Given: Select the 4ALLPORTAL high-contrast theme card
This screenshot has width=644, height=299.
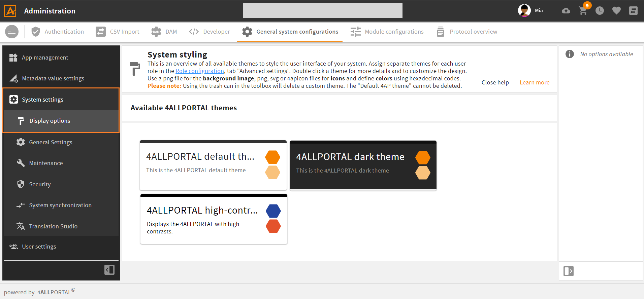Looking at the screenshot, I should pos(214,219).
